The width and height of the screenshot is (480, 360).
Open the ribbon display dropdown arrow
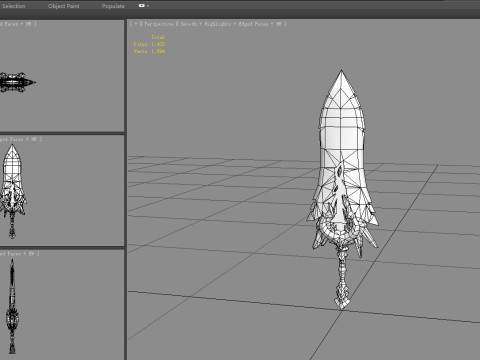(x=148, y=6)
